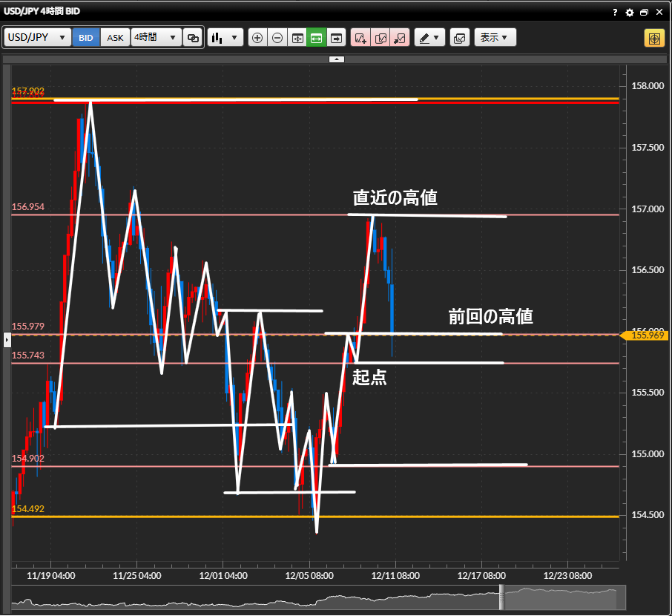Click the bottom overview range slider handle

[x=502, y=597]
